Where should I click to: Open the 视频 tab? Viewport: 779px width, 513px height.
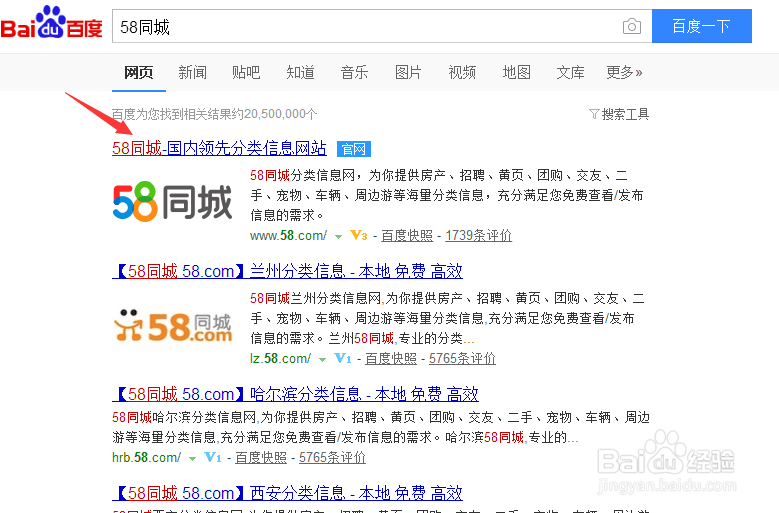pyautogui.click(x=462, y=73)
